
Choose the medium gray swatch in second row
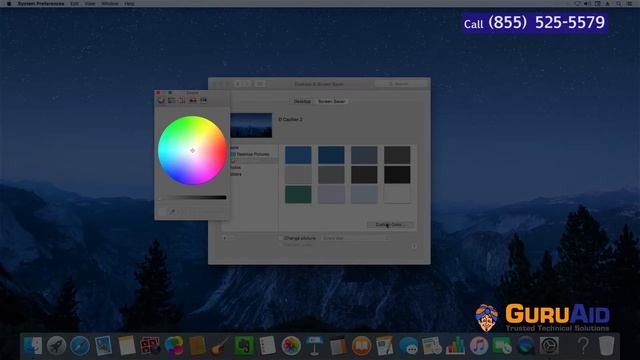pos(331,175)
